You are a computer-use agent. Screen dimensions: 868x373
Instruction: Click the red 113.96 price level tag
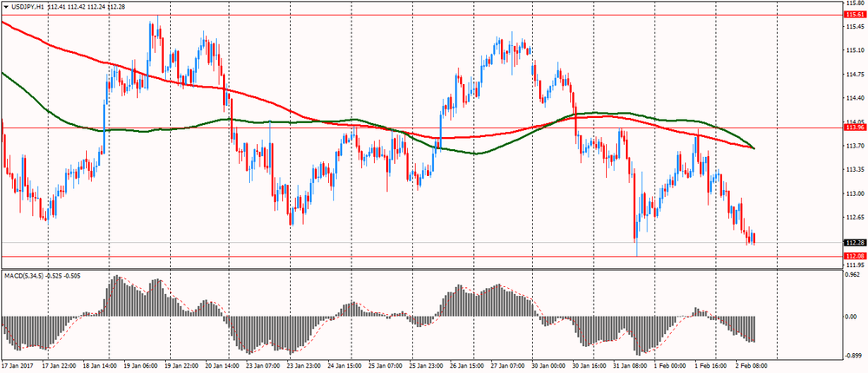coord(855,128)
